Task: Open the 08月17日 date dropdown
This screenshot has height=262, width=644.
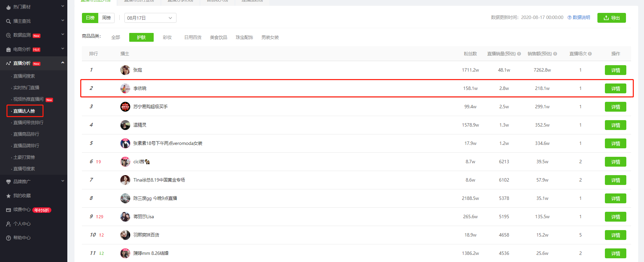Action: tap(150, 18)
